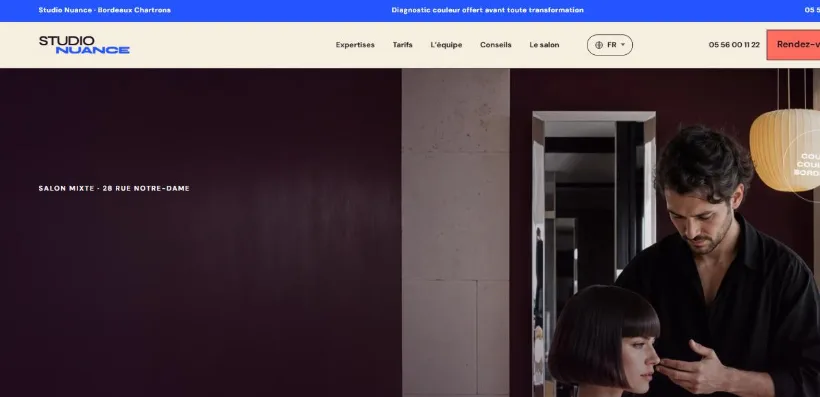Open Le salon navigation link
The image size is (820, 397).
point(544,45)
